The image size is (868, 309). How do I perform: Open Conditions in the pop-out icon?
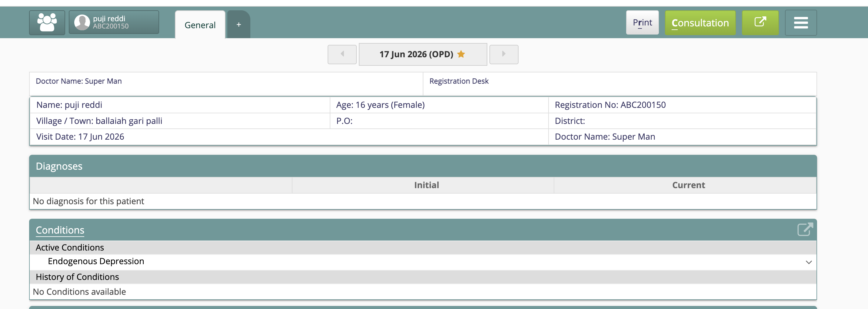[805, 229]
